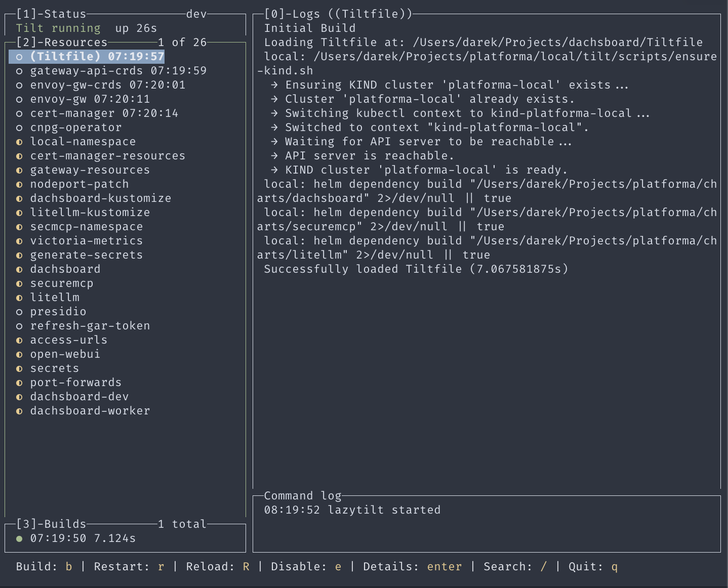The height and width of the screenshot is (588, 728).
Task: Click the half-filled status icon beside dachsboard
Action: click(19, 269)
